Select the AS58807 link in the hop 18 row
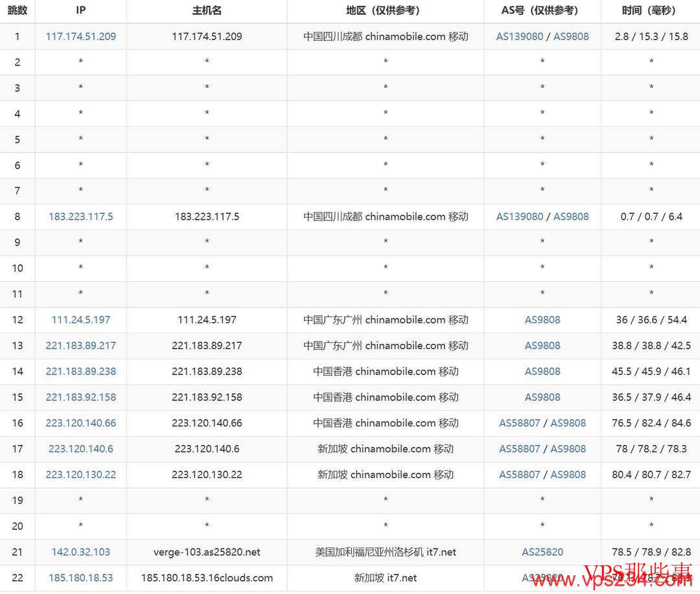This screenshot has width=700, height=594. (x=520, y=475)
